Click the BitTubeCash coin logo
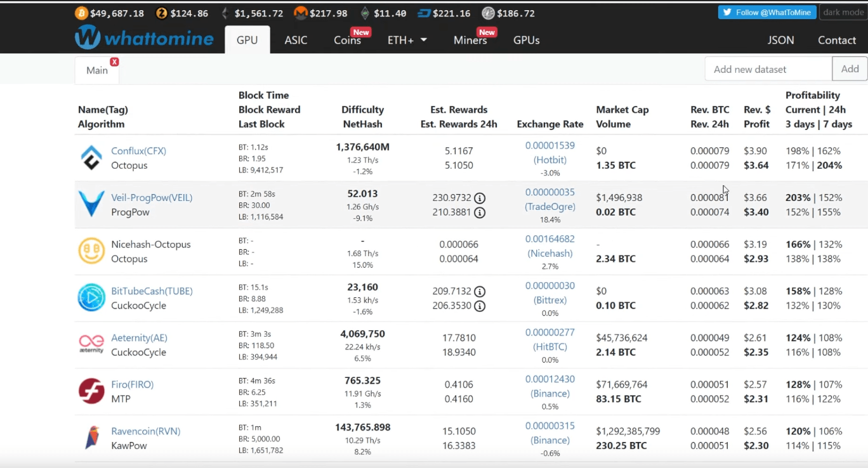The height and width of the screenshot is (468, 868). (x=91, y=297)
